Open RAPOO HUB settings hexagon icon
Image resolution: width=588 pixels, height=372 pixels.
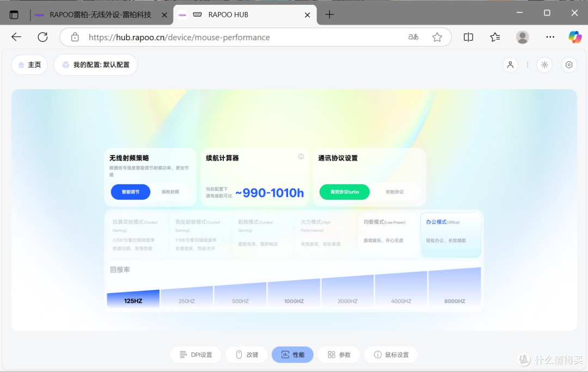pyautogui.click(x=569, y=65)
